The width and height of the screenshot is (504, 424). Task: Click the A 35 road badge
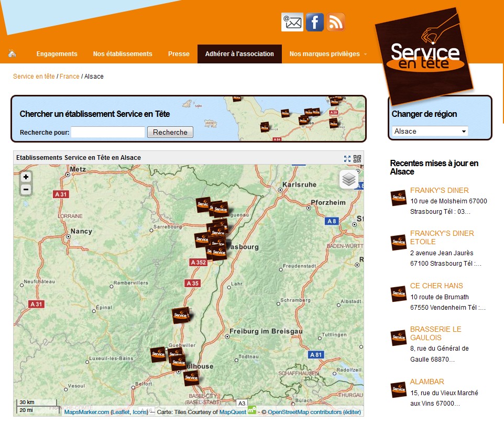[x=193, y=283]
